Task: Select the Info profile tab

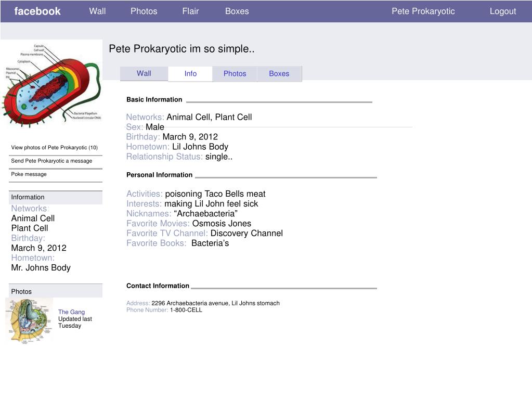Action: [x=190, y=74]
